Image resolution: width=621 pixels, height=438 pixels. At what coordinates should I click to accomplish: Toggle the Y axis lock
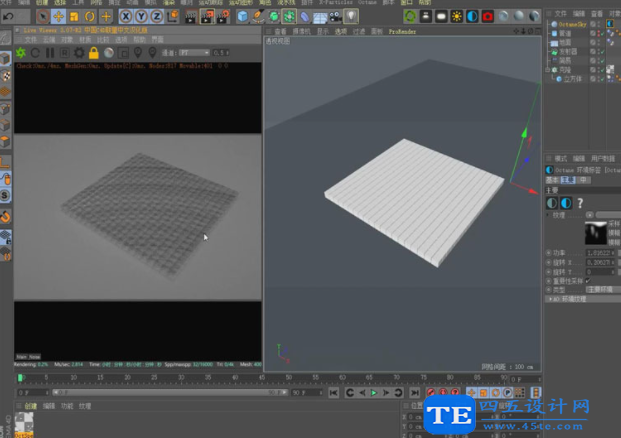(141, 17)
